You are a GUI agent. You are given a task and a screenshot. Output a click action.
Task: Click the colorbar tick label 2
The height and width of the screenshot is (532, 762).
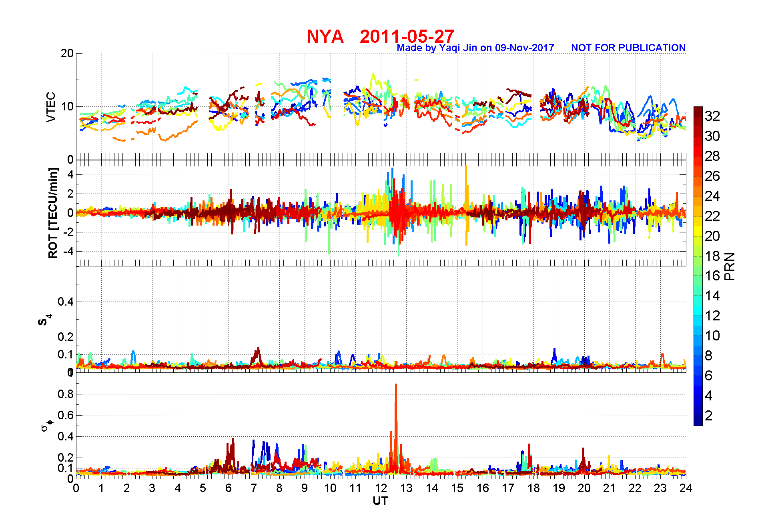point(709,416)
